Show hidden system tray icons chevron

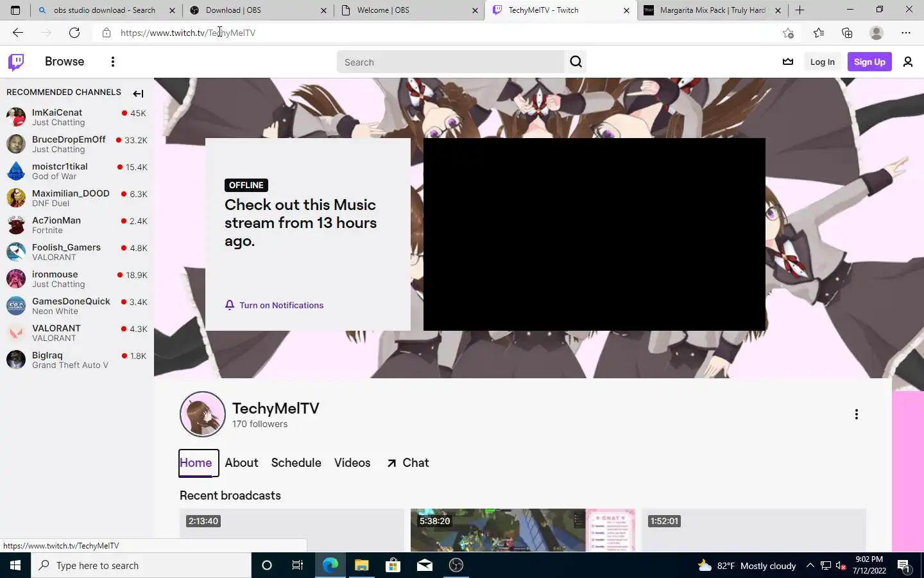pos(810,565)
